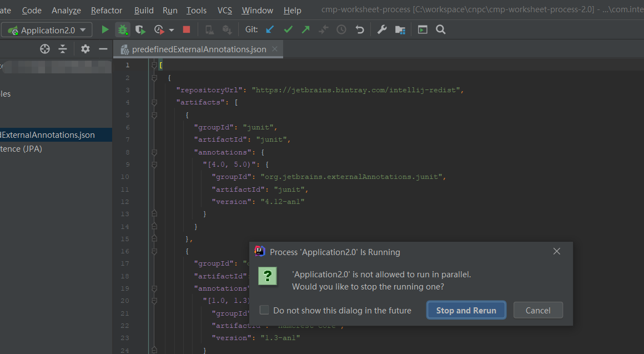644x354 pixels.
Task: Click the grayed Compare with Branch icon
Action: [x=324, y=29]
